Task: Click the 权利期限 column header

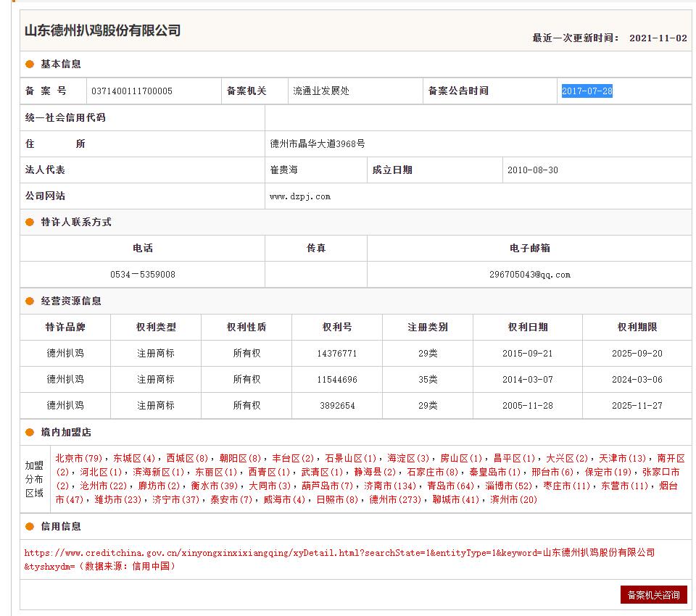Action: [637, 328]
